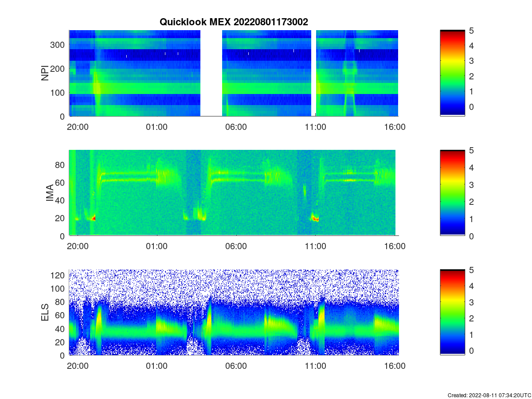The image size is (532, 399).
Task: Click the NPI panel color scale bar
Action: [452, 73]
